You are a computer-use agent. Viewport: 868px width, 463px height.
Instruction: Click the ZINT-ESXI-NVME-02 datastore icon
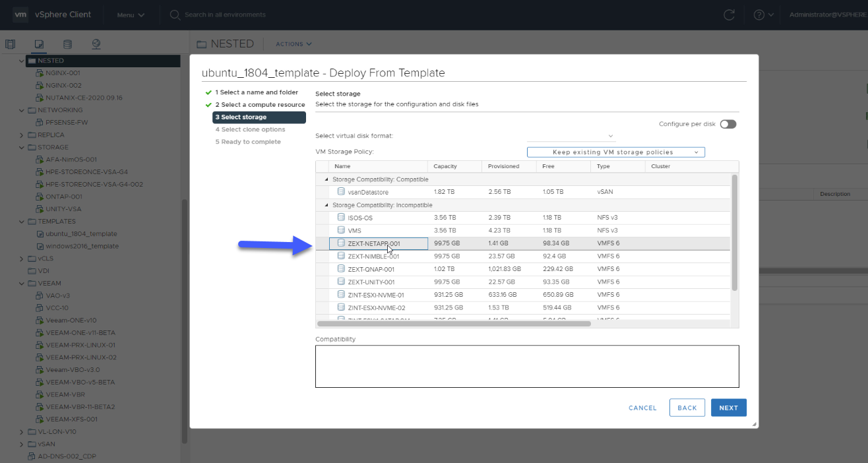click(x=341, y=307)
